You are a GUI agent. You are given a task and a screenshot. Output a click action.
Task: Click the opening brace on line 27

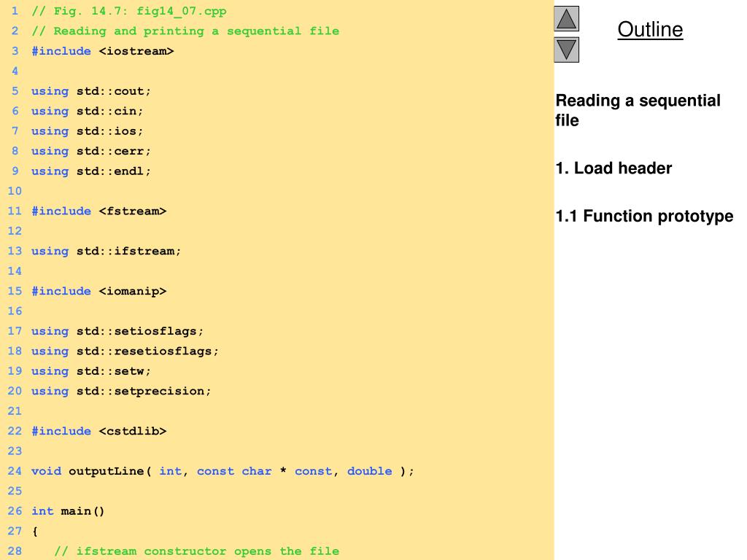35,531
